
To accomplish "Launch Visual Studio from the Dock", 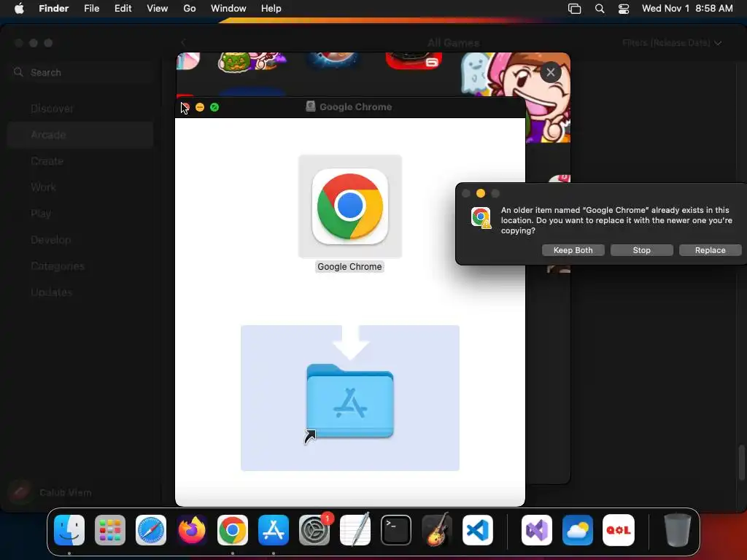I will pyautogui.click(x=536, y=530).
